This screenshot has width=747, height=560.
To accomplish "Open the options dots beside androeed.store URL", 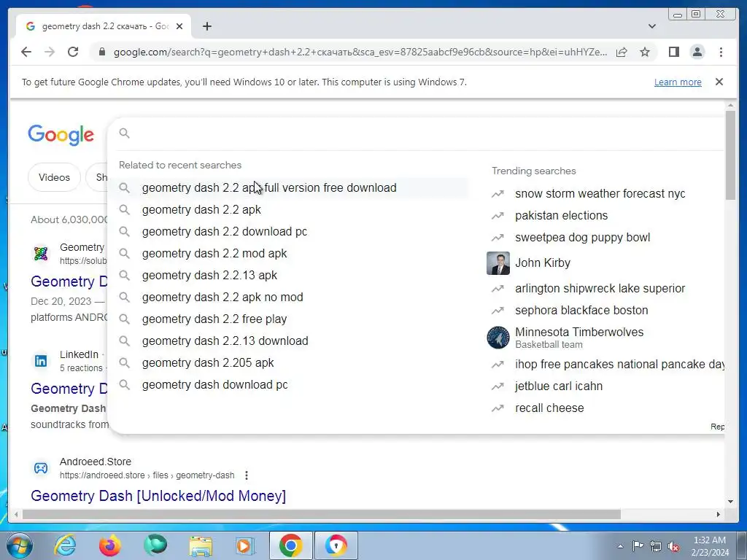I will [247, 475].
